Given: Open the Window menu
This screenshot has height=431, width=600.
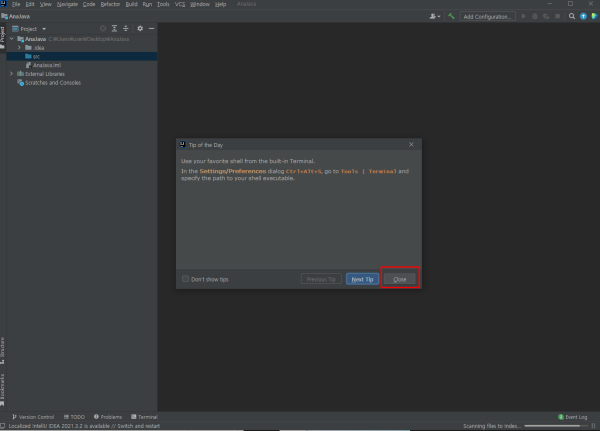Looking at the screenshot, I should [x=200, y=4].
